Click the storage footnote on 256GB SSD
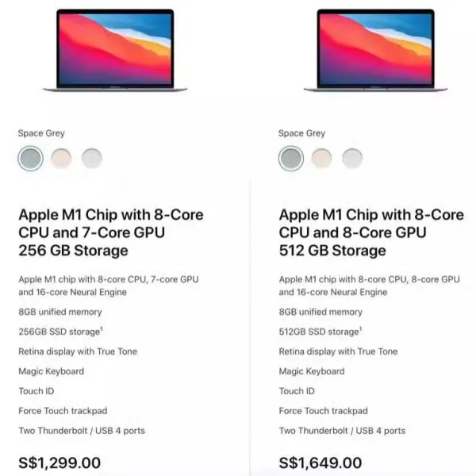Screen dimensions: 476x476 [x=102, y=328]
